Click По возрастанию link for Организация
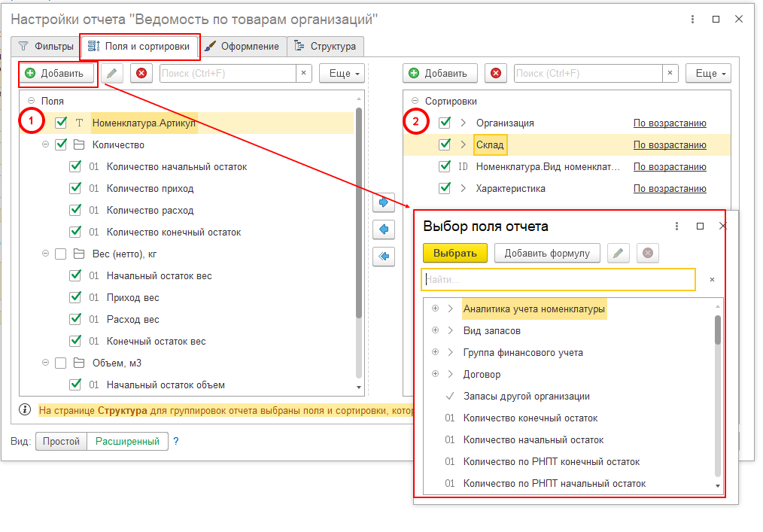763x532 pixels. pos(669,123)
